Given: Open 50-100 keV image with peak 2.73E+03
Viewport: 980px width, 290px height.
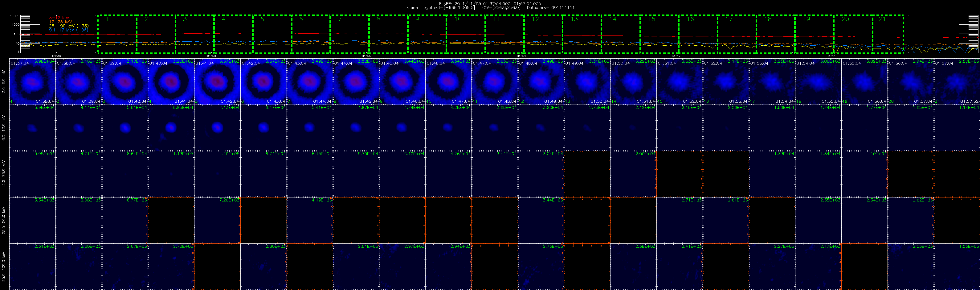Looking at the screenshot, I should [x=171, y=266].
